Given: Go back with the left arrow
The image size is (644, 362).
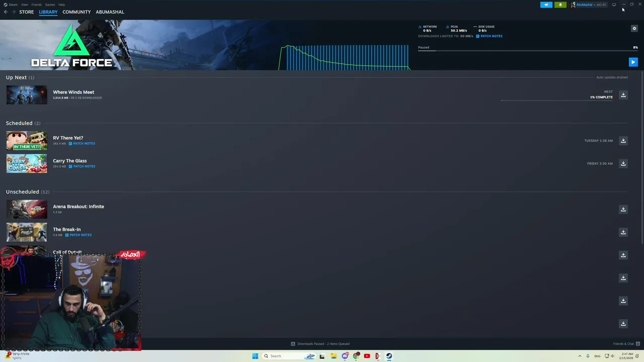Looking at the screenshot, I should [6, 12].
